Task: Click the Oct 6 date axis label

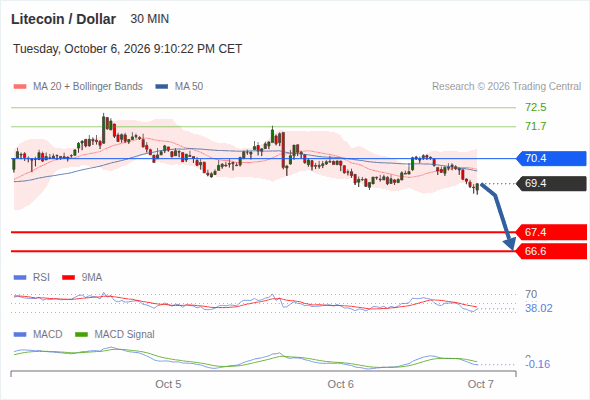Action: [341, 384]
